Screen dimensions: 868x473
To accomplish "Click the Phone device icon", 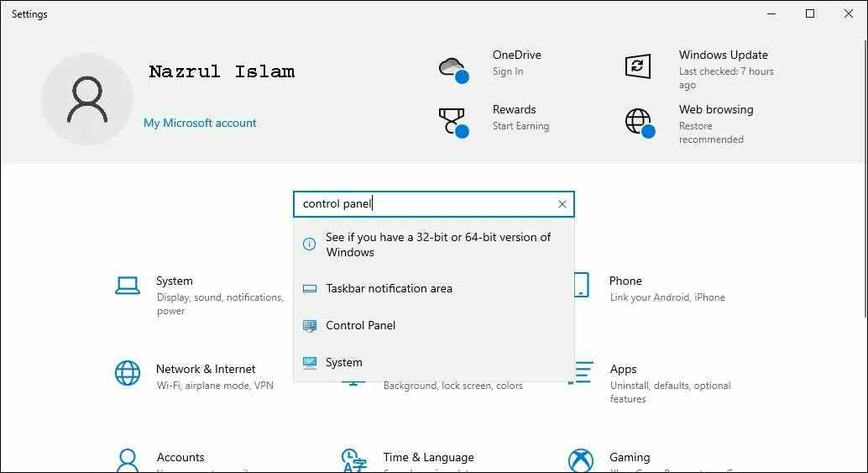I will click(x=581, y=286).
